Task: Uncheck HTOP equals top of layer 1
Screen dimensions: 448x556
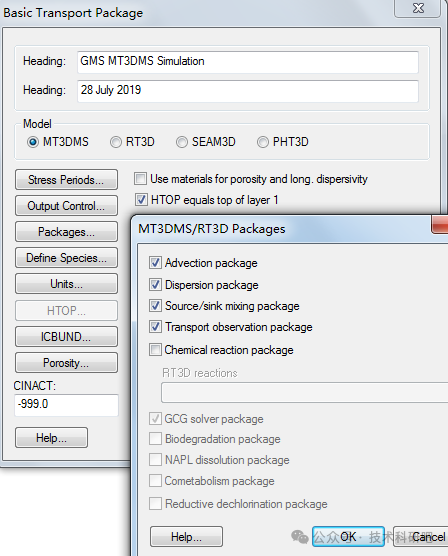Action: (x=141, y=200)
